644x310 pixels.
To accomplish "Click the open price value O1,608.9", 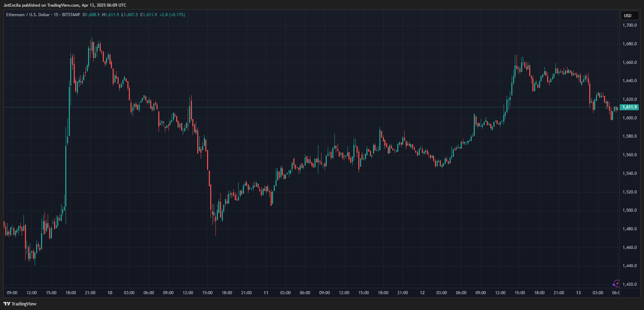I will 91,15.
